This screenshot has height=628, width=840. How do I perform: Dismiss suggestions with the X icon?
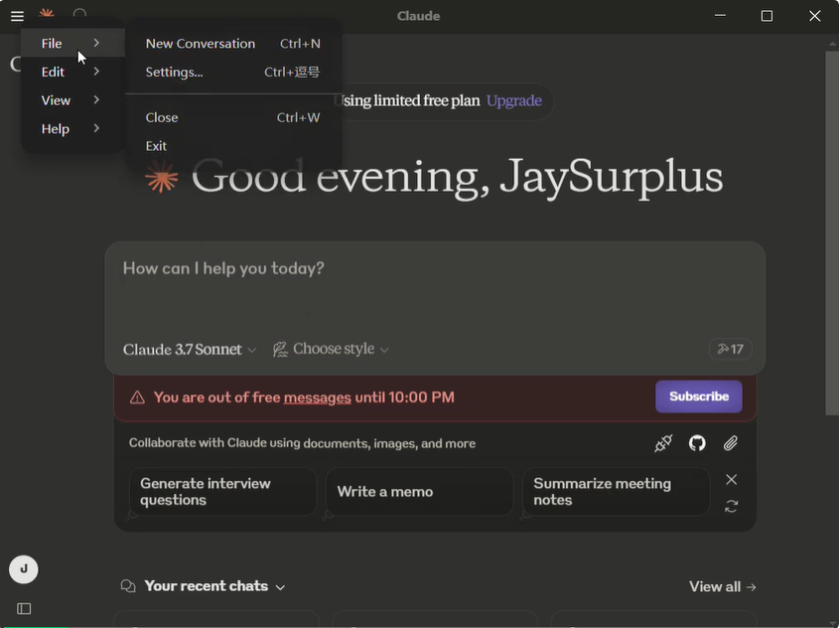[731, 480]
